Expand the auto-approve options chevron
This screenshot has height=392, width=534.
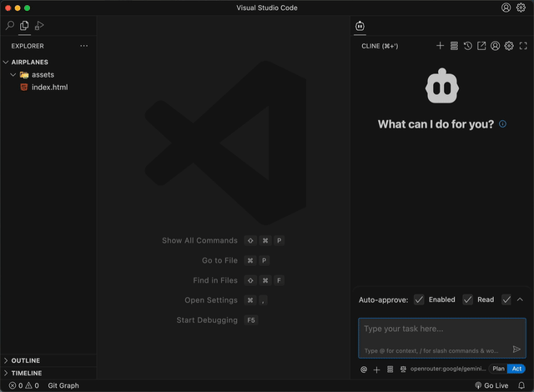coord(520,299)
